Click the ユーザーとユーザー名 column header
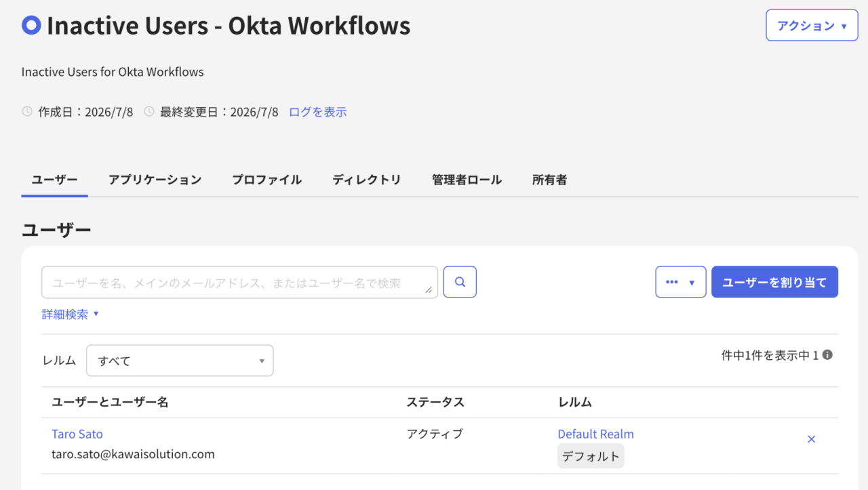 110,402
